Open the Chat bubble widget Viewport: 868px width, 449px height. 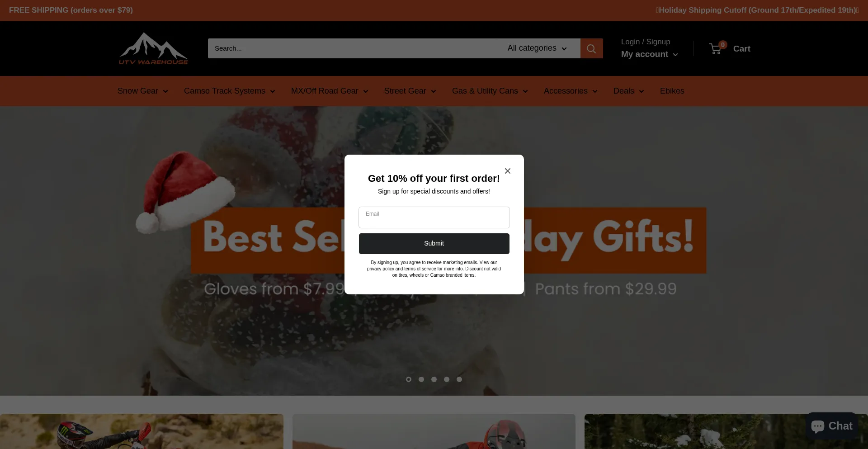click(x=831, y=426)
